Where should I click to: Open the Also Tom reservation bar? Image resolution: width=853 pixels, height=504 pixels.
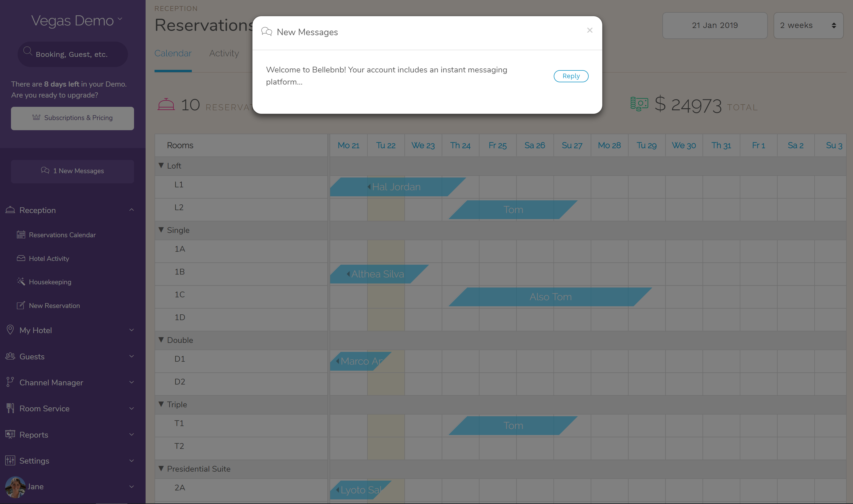550,297
